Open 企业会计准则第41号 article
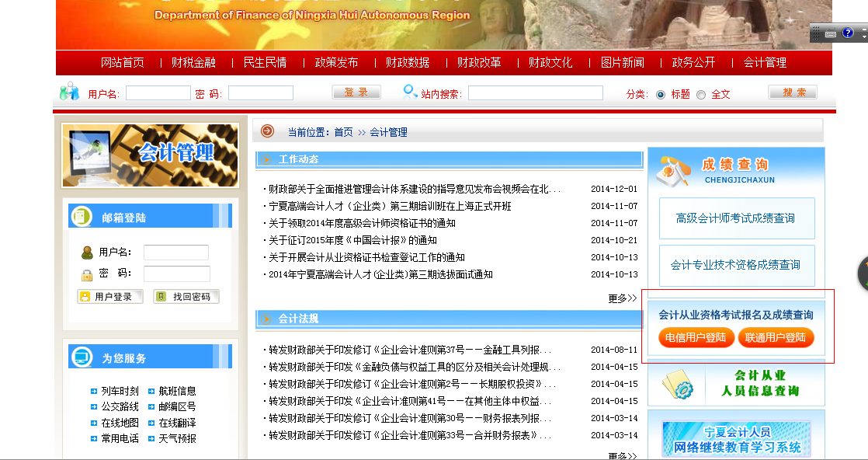The height and width of the screenshot is (460, 868). 410,401
